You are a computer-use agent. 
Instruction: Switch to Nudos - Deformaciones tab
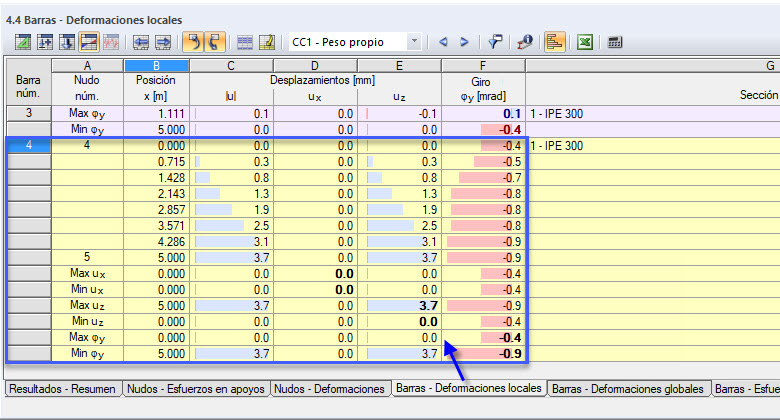pos(329,389)
